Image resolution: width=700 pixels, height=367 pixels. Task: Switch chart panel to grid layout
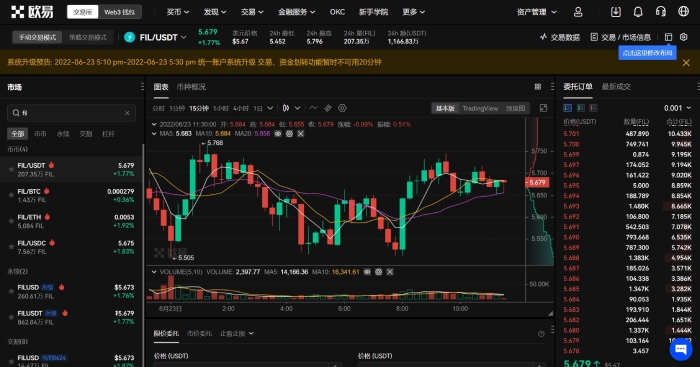(538, 87)
